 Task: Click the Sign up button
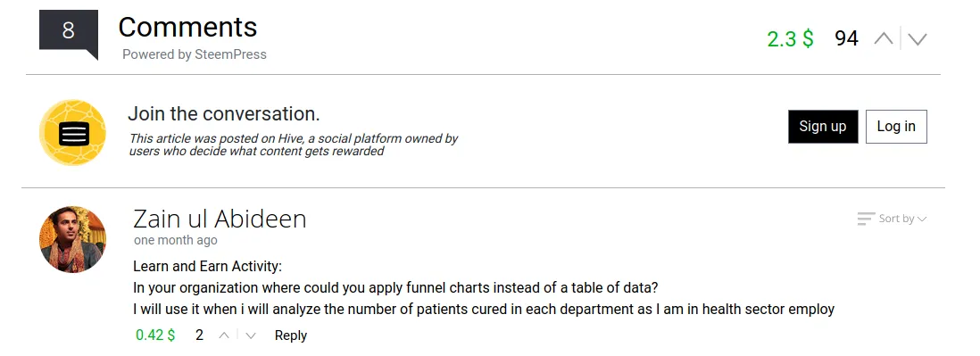(x=823, y=126)
